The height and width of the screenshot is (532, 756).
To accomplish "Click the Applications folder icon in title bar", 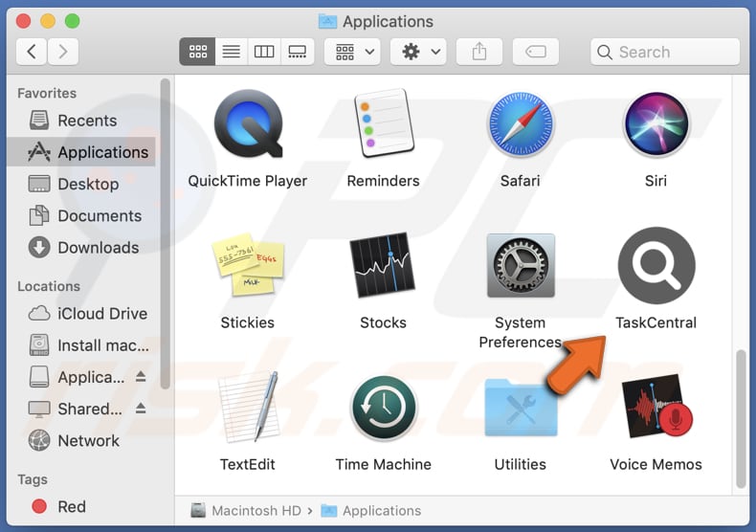I will (x=328, y=21).
